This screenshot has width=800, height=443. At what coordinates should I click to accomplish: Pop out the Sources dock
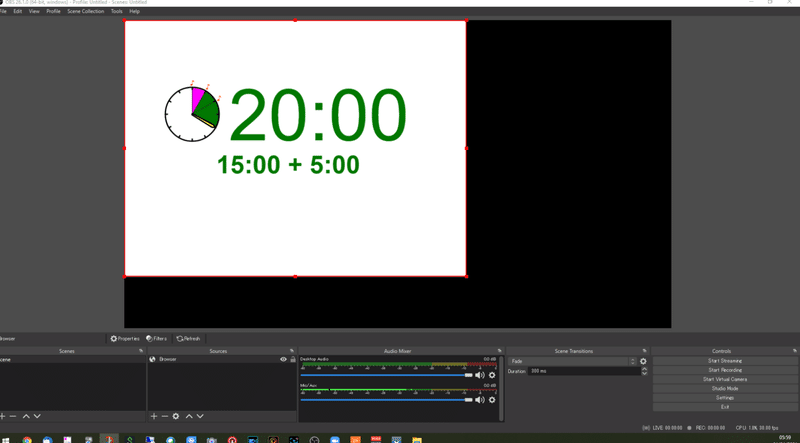(292, 351)
